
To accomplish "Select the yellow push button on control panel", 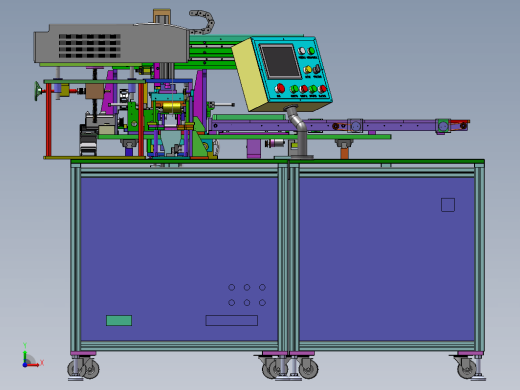I will click(307, 70).
